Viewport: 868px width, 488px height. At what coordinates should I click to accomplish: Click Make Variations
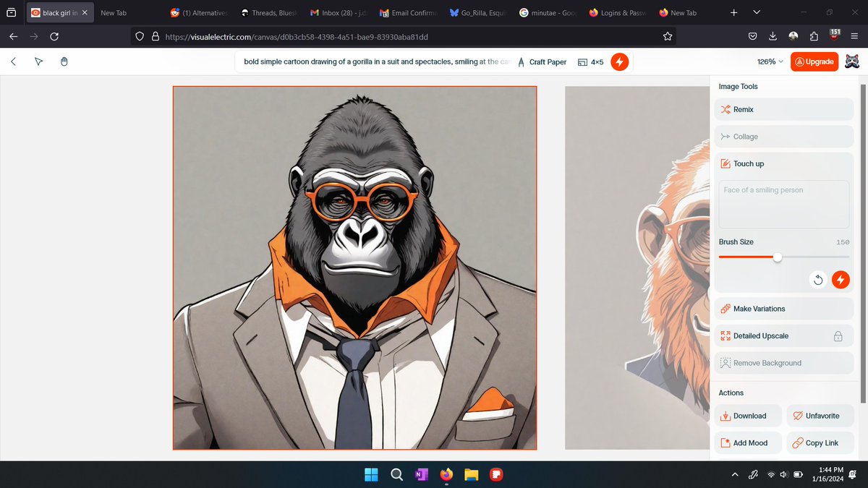tap(784, 309)
